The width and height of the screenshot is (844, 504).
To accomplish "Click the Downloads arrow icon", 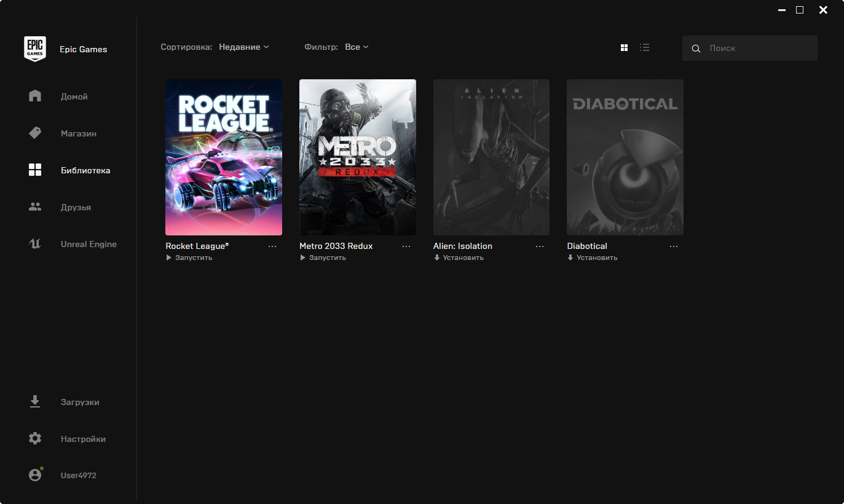I will [x=35, y=402].
